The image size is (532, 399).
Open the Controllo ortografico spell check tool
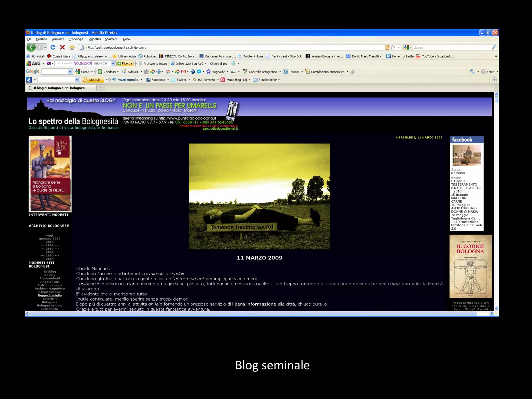[x=260, y=72]
